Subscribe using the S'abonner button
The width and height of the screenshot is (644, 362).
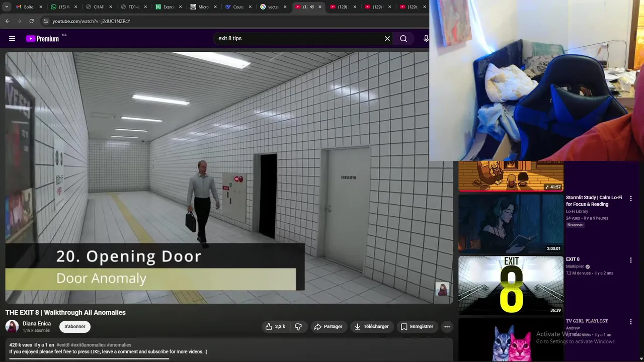pyautogui.click(x=75, y=327)
